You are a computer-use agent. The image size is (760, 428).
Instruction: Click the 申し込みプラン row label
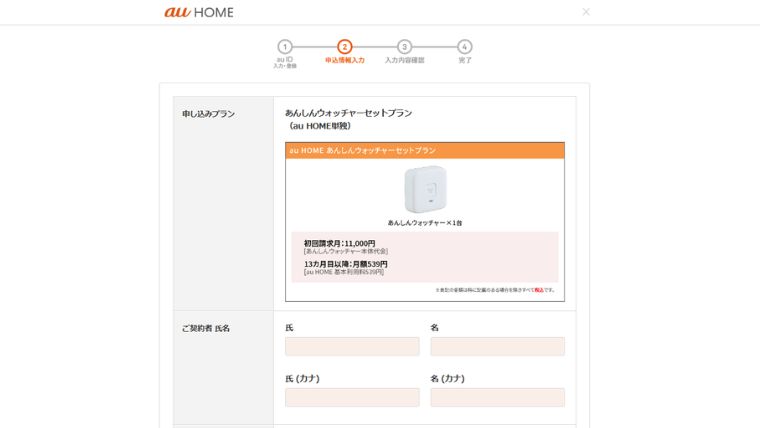coord(208,114)
